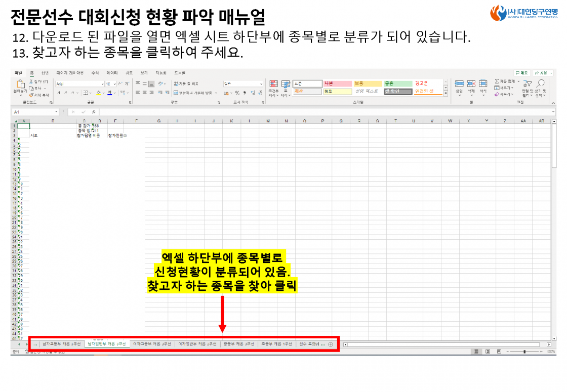Viewport: 567px width, 392px height.
Task: Click the percent style icon
Action: pyautogui.click(x=237, y=93)
